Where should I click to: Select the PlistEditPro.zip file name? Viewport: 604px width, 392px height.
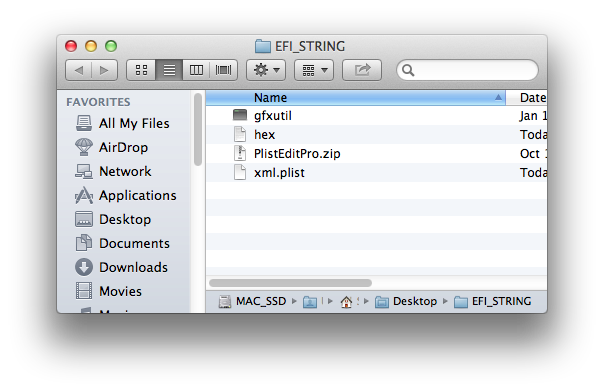click(x=297, y=154)
